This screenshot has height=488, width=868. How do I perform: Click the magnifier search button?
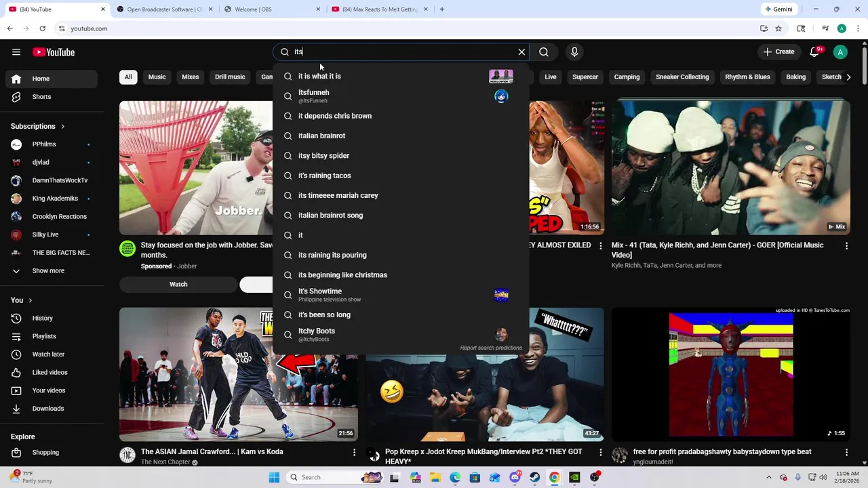click(544, 52)
